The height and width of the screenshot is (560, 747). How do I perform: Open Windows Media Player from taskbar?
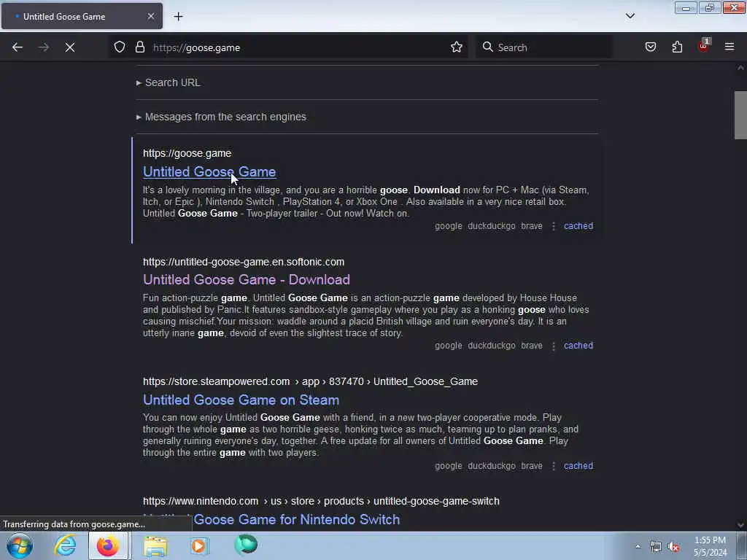coord(199,545)
